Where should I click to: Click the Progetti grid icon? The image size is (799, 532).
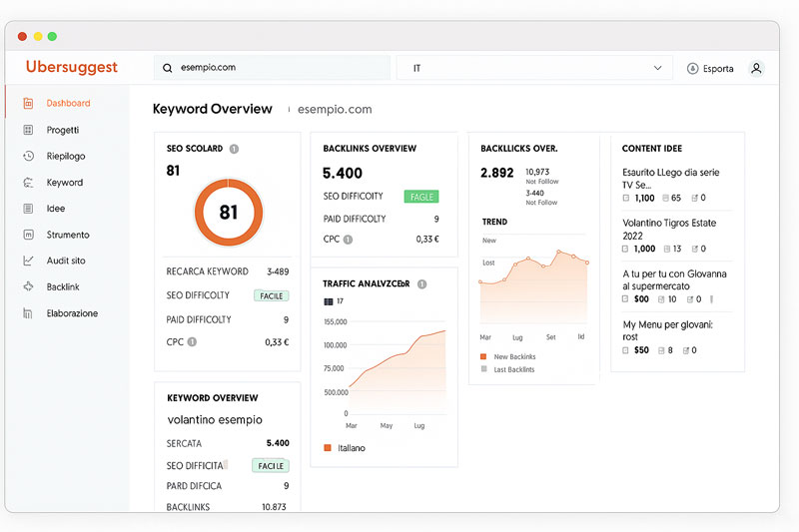coord(28,130)
